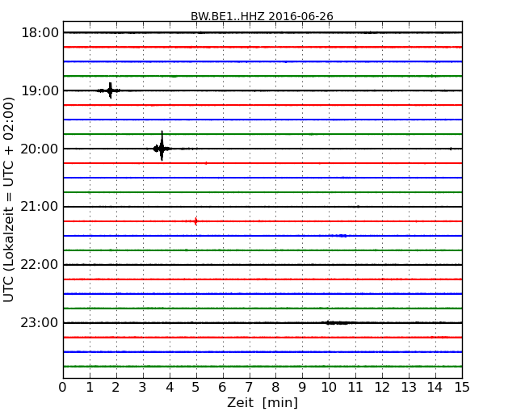Click the x-axis tick label 14
This screenshot has height=420, width=525.
tap(435, 387)
